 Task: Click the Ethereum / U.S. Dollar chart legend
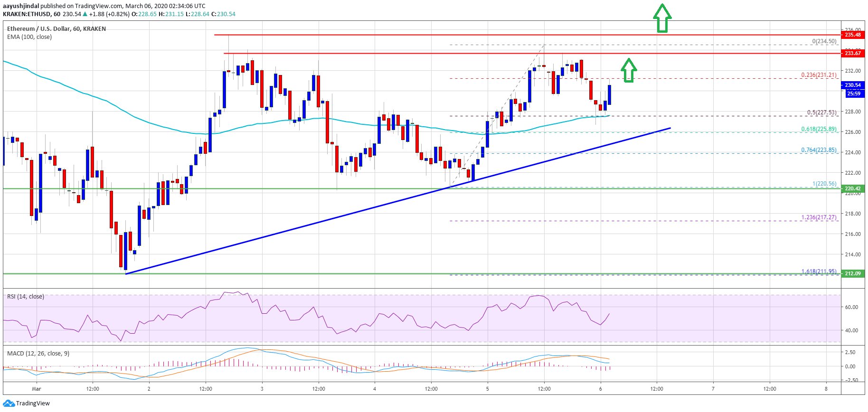[57, 29]
